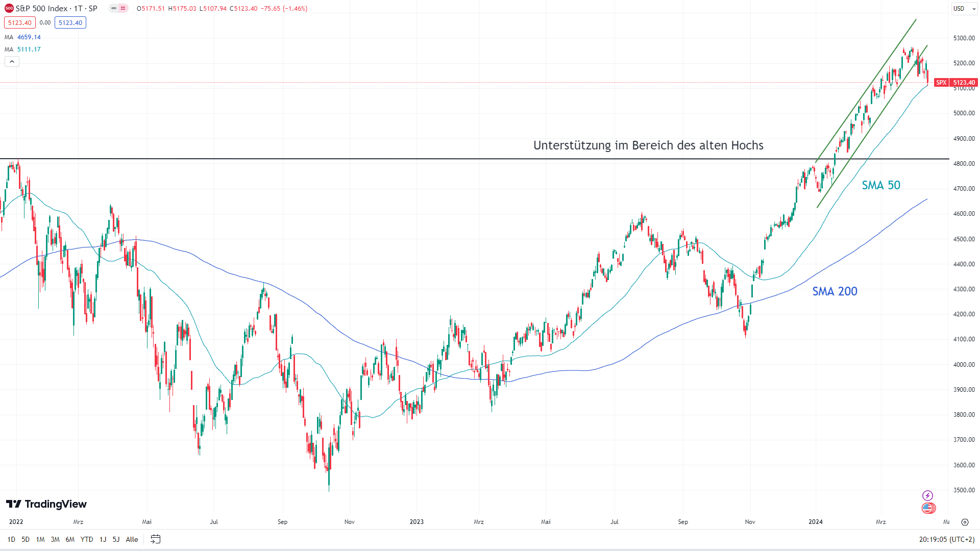Click the red sell price box 5123.40
Image resolution: width=980 pixels, height=551 pixels.
(20, 22)
